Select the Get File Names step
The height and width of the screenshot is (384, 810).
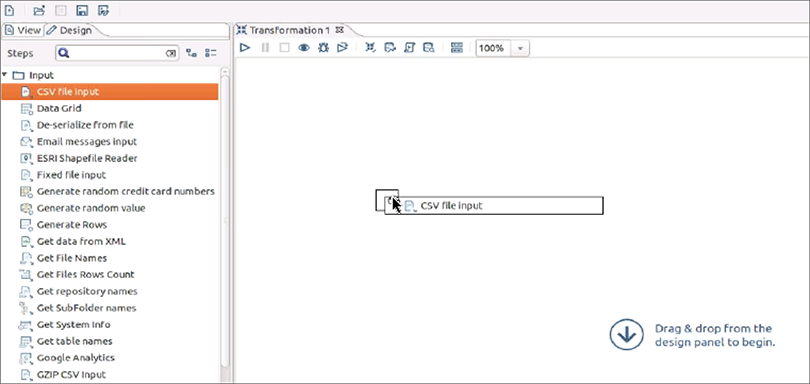pos(72,258)
